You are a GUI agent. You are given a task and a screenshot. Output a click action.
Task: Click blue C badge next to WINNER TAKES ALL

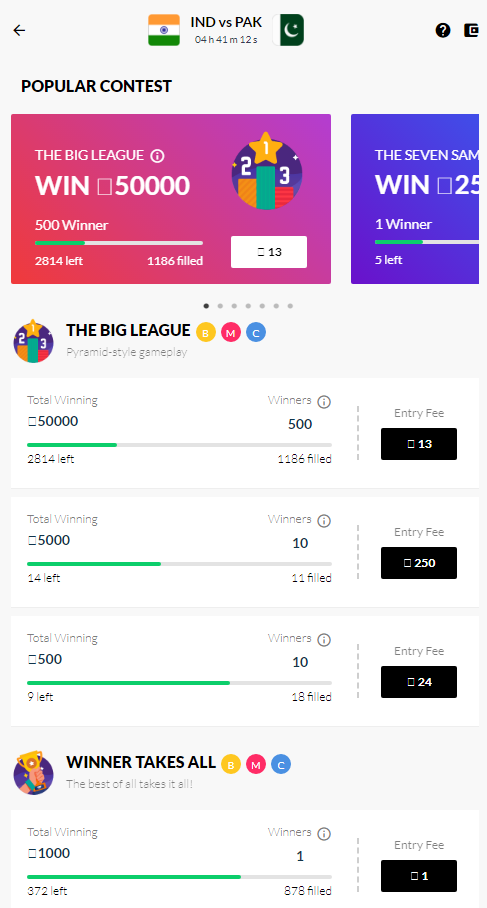click(x=281, y=764)
